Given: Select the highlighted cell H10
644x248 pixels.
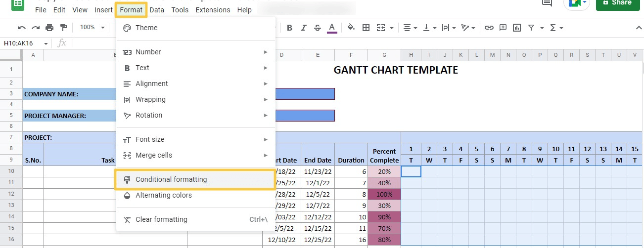Looking at the screenshot, I should coord(411,171).
